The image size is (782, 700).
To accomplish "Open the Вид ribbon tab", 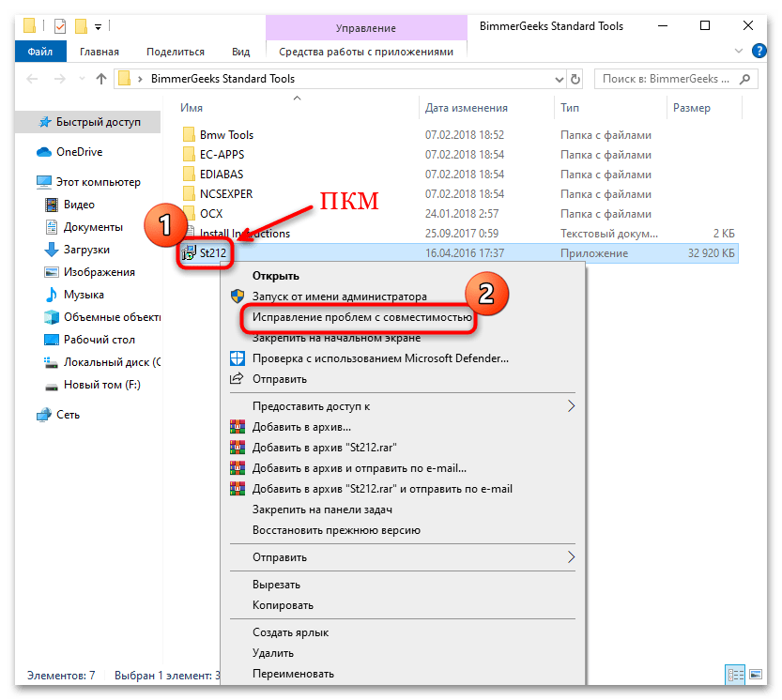I will [240, 53].
